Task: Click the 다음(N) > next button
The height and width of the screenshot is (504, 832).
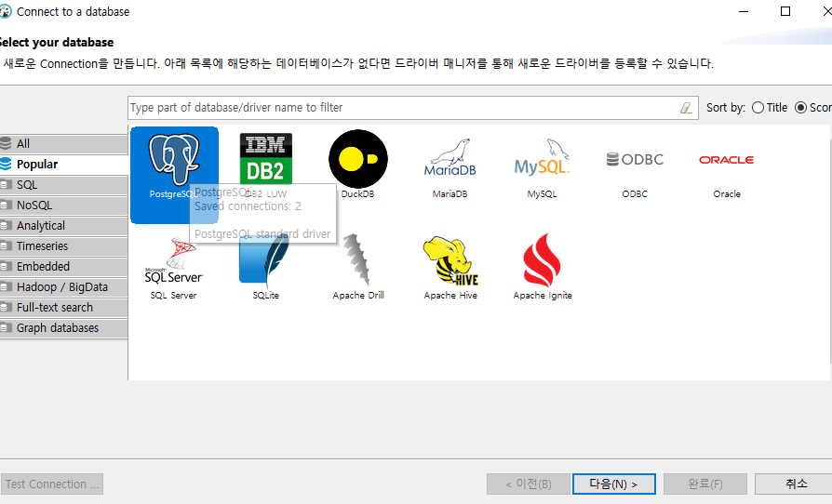Action: tap(614, 484)
